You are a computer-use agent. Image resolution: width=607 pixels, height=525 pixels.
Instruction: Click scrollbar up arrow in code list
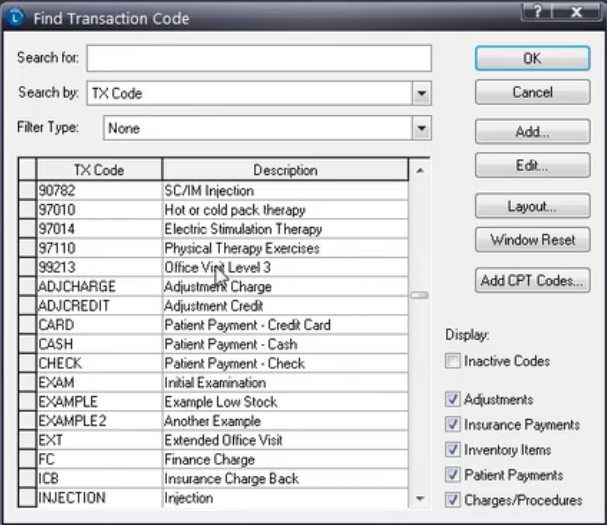420,170
